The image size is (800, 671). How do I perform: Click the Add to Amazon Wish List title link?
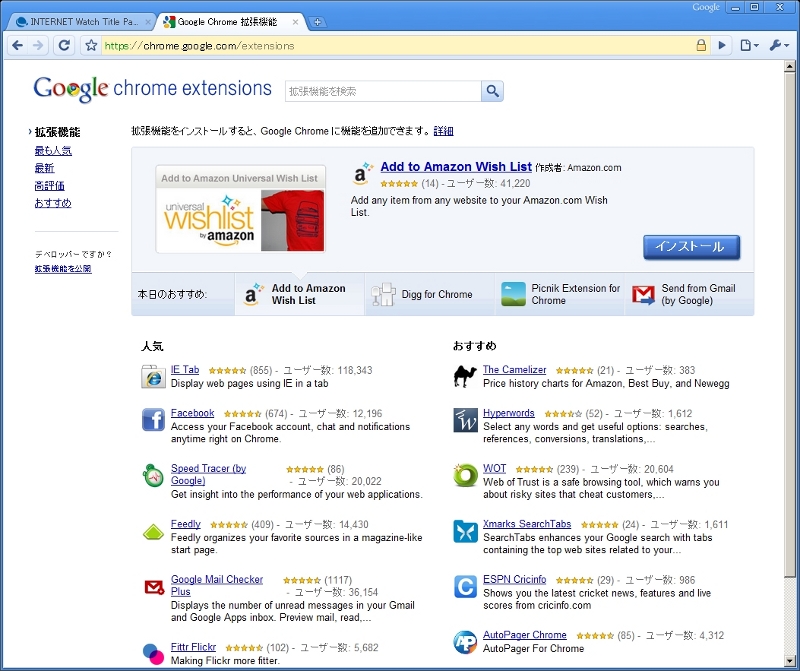click(456, 167)
